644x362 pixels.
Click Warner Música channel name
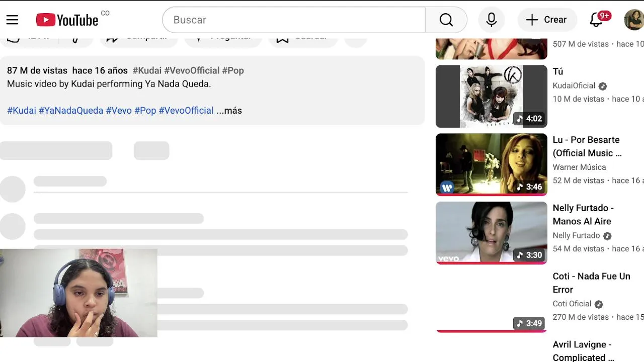click(x=579, y=167)
